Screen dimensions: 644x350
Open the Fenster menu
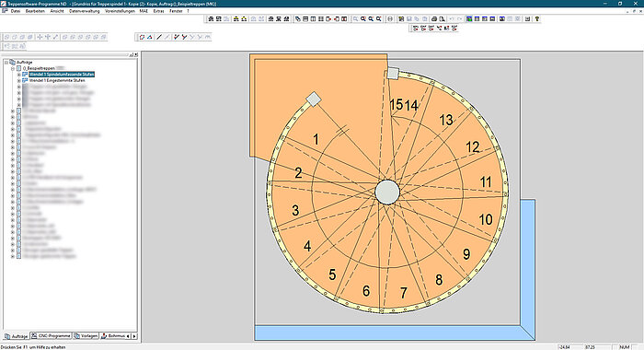pos(176,11)
